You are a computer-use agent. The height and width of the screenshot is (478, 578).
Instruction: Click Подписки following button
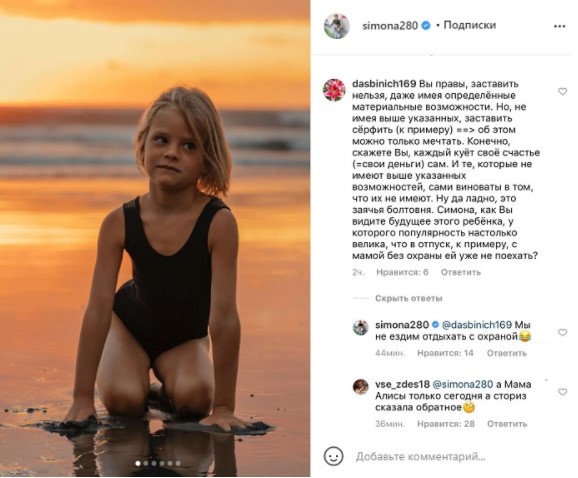[x=470, y=25]
